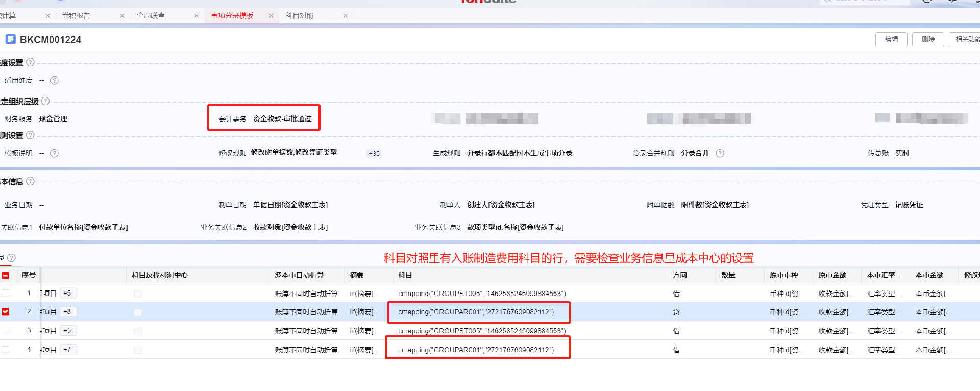Close the 卷积报告 tab
The image size is (980, 391).
pos(122,16)
